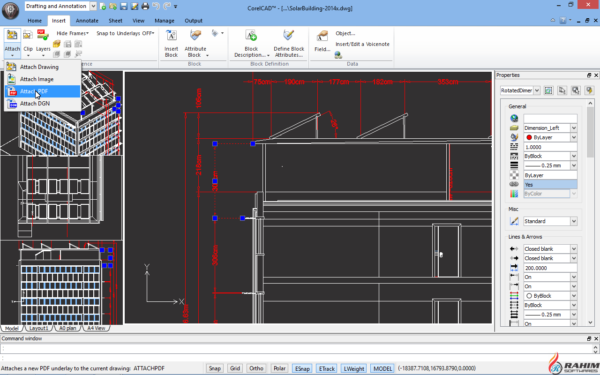Click the white ByBlock color swatch in Lines & Arrows
The image size is (600, 375).
point(529,296)
